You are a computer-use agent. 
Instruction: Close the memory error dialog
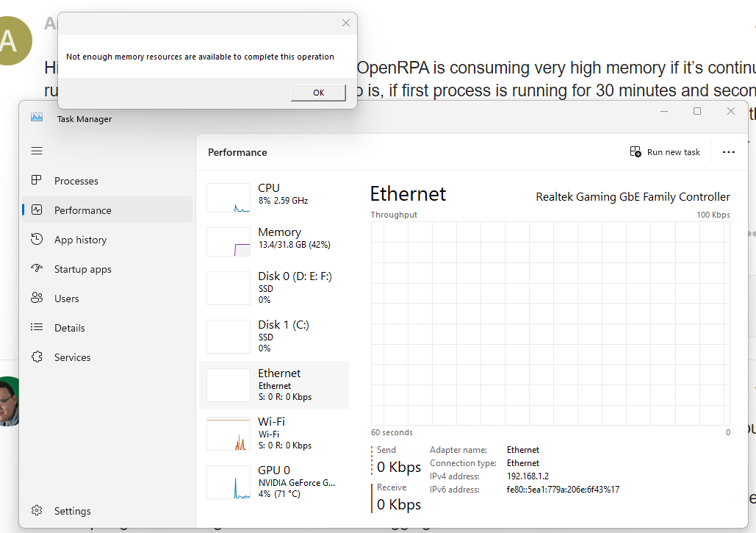tap(346, 24)
